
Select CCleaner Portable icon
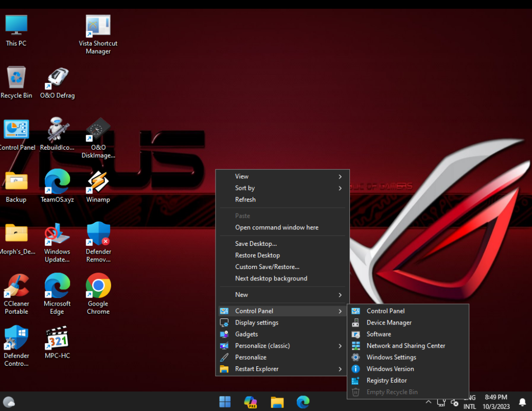[16, 294]
